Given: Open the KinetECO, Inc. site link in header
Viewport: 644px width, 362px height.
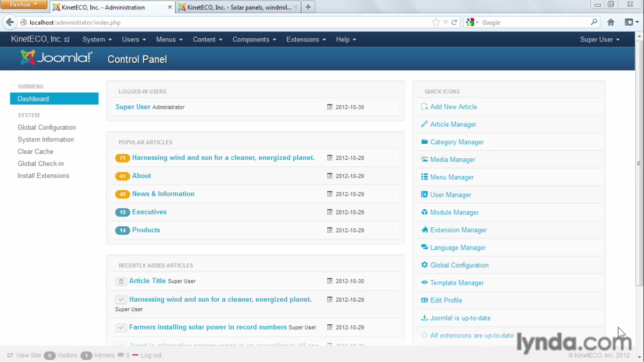Looking at the screenshot, I should point(41,40).
